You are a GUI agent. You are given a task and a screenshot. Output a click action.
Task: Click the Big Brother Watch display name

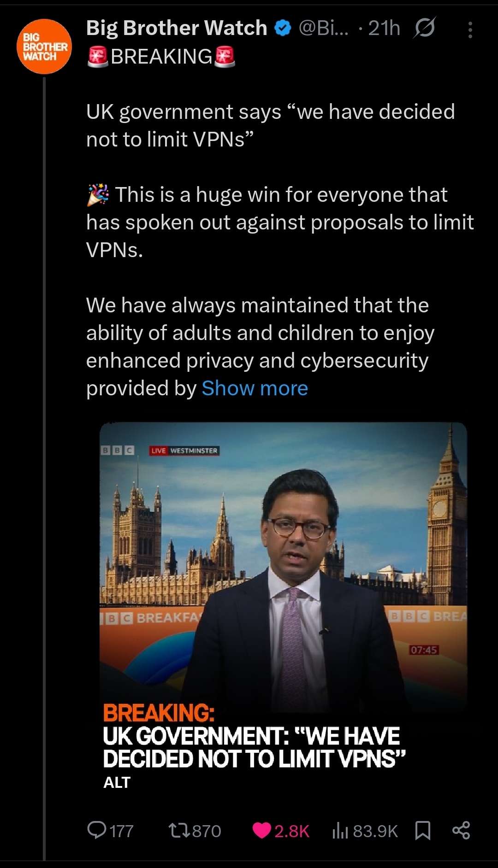tap(177, 28)
